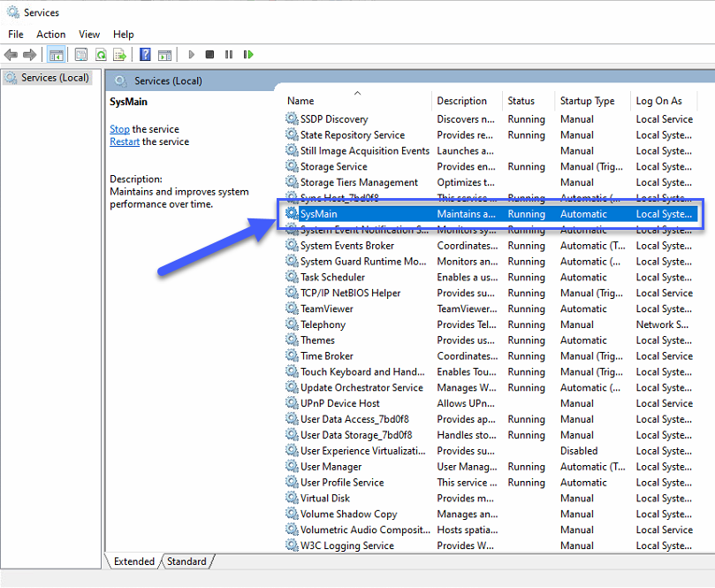This screenshot has width=715, height=588.
Task: Click gear icon beside Volume Shadow Copy
Action: 292,514
